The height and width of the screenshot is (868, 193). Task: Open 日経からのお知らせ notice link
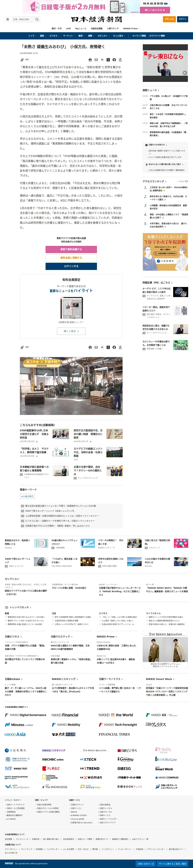coord(157,145)
